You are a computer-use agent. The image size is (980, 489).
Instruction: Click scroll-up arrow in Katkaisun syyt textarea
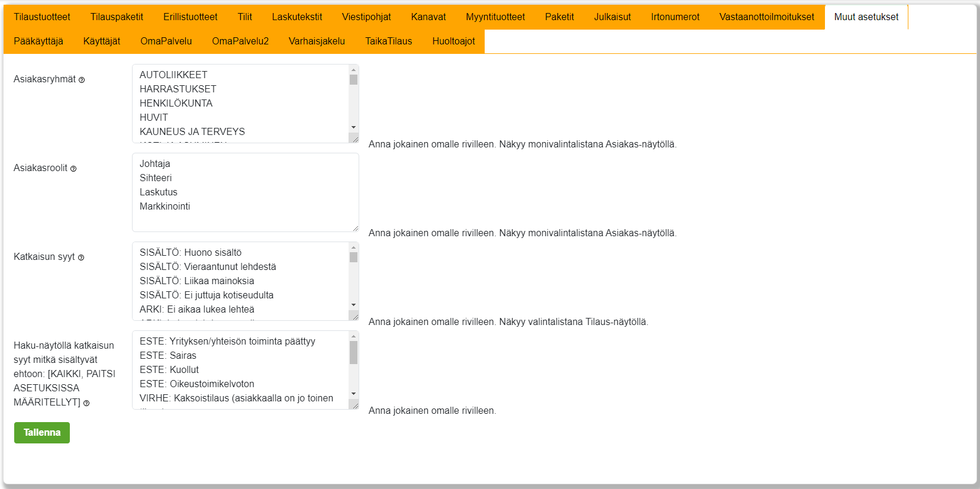pyautogui.click(x=353, y=247)
